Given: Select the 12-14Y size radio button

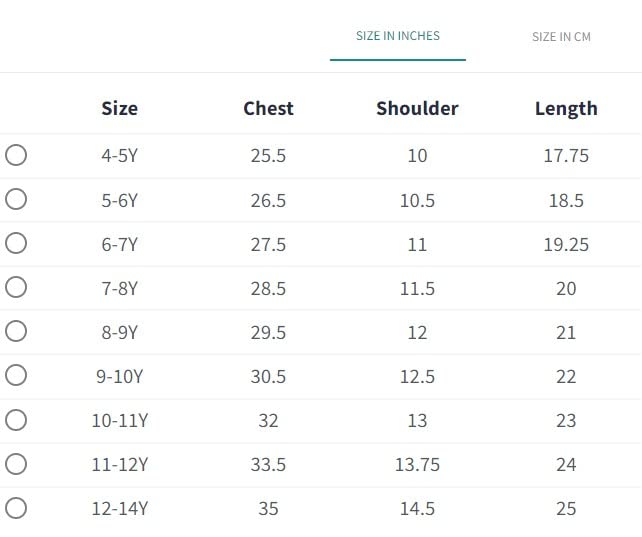Looking at the screenshot, I should pyautogui.click(x=16, y=507).
